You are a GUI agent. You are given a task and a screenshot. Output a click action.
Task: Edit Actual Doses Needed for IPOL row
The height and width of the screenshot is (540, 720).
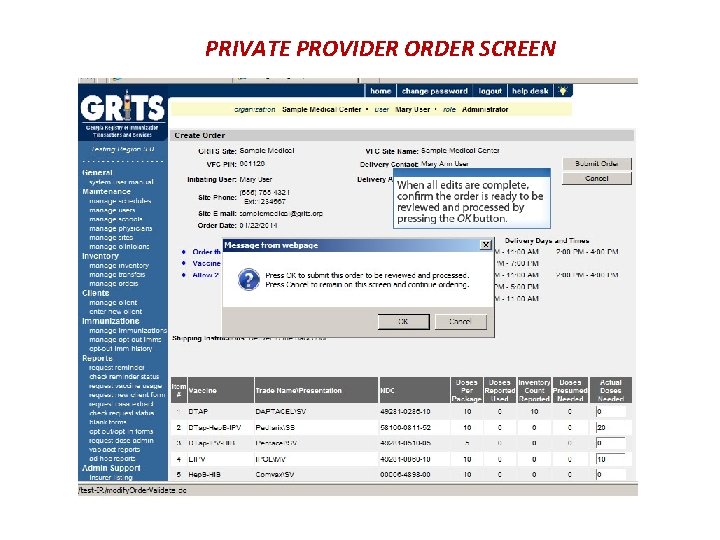[611, 459]
